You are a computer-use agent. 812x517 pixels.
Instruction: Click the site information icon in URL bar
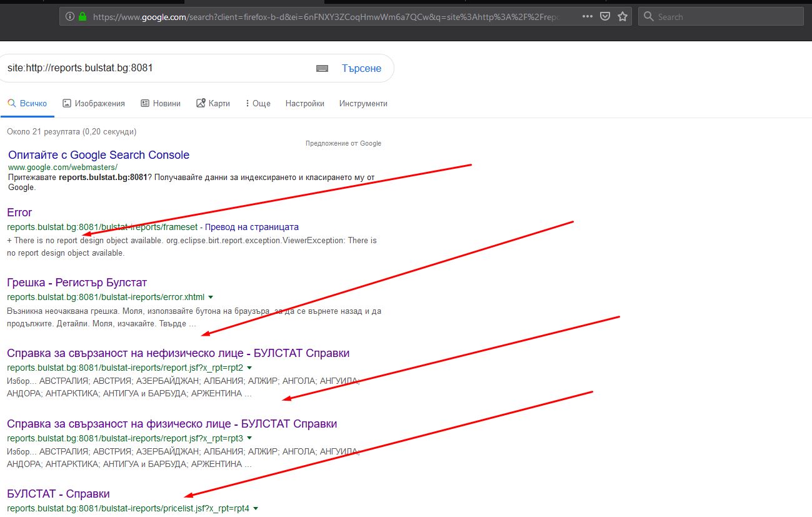point(69,17)
